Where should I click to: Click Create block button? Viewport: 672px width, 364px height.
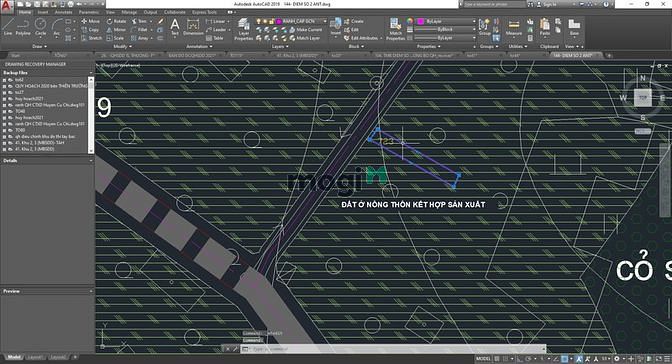pyautogui.click(x=354, y=21)
